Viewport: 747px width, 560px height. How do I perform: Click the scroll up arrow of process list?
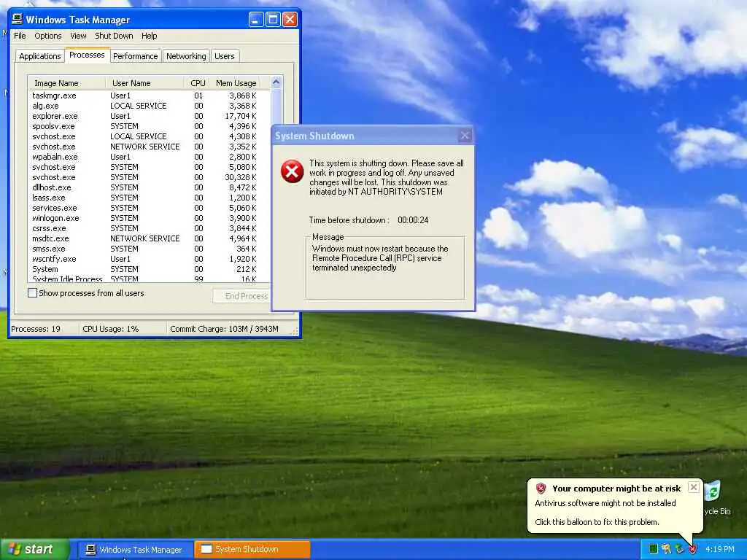tap(276, 82)
